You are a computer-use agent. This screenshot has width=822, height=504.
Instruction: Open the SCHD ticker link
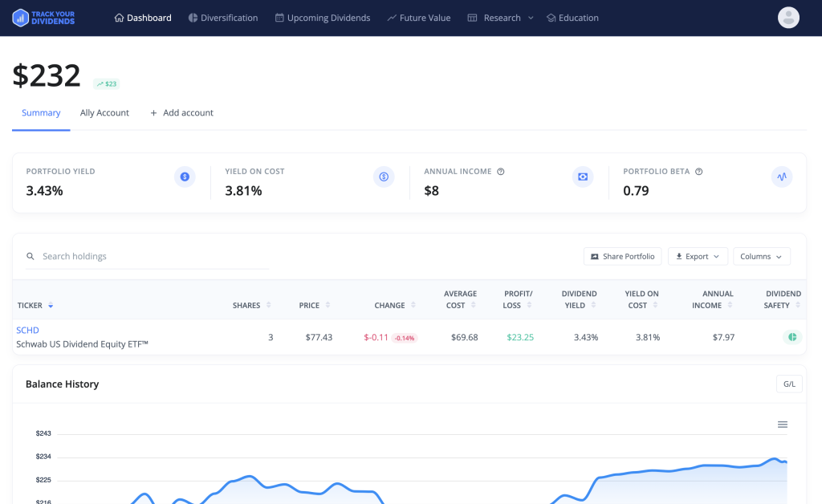(x=27, y=330)
